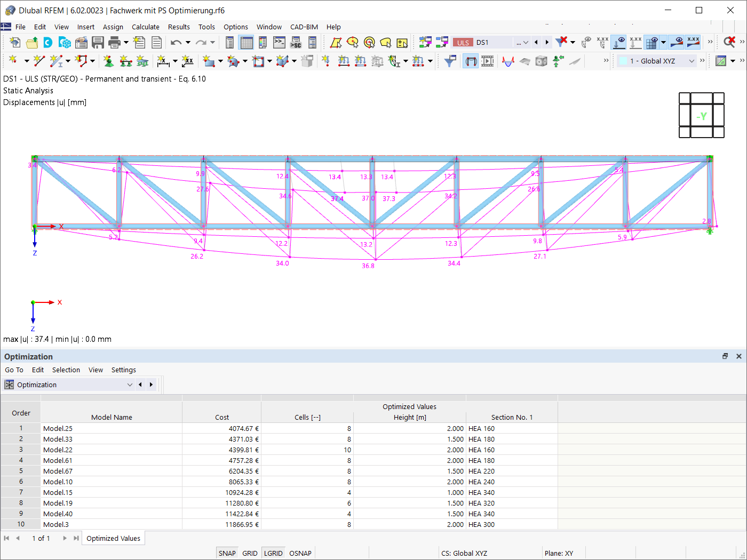Expand the DS1 load case dropdown
Viewport: 747px width, 560px height.
tap(526, 43)
